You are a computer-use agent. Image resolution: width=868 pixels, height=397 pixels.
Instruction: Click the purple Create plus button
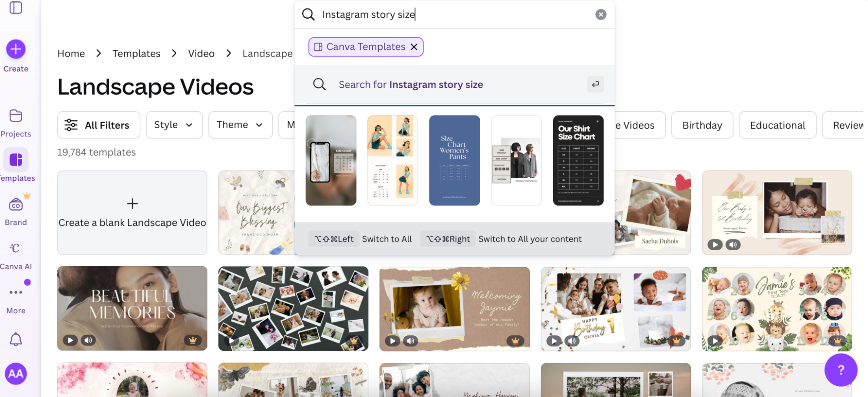point(16,49)
